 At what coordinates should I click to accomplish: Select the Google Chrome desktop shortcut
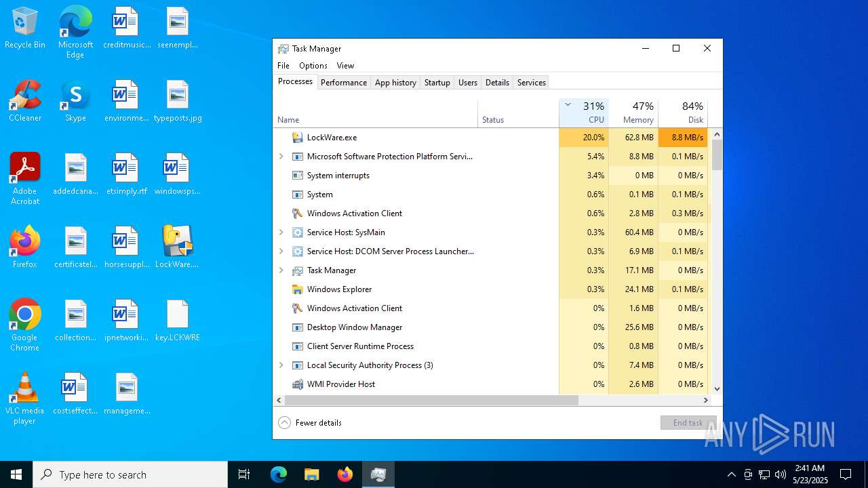(25, 325)
